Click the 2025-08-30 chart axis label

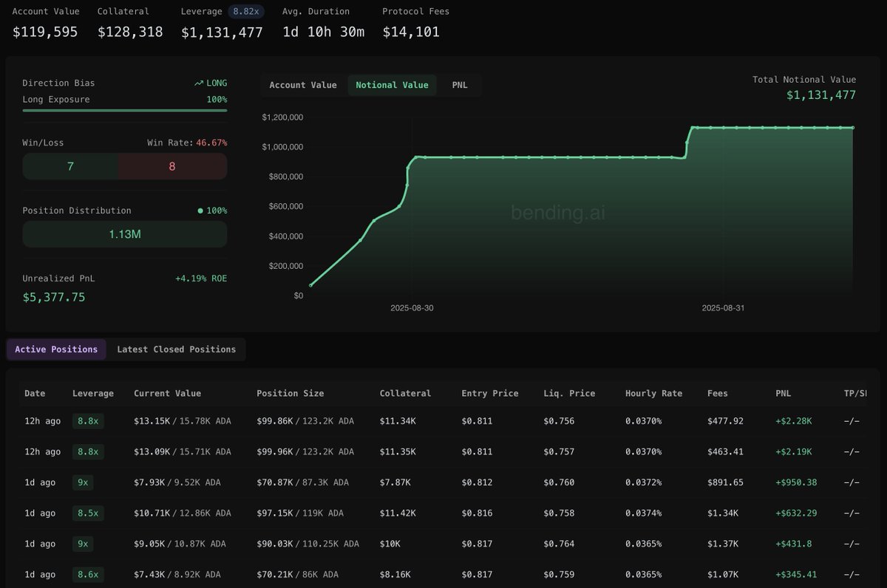click(x=412, y=308)
